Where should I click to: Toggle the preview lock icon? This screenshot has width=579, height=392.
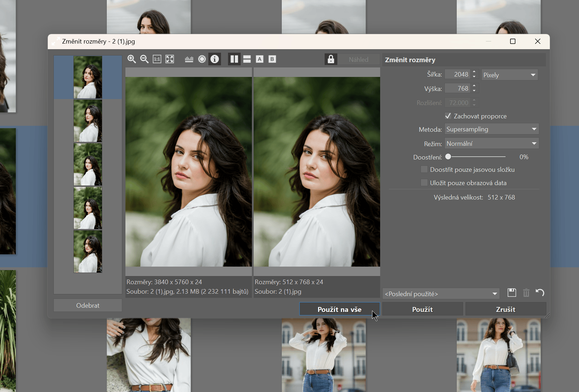point(331,59)
